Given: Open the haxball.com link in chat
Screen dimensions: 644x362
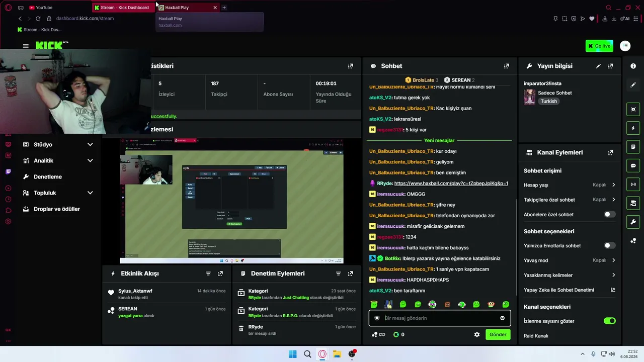Looking at the screenshot, I should [x=451, y=184].
